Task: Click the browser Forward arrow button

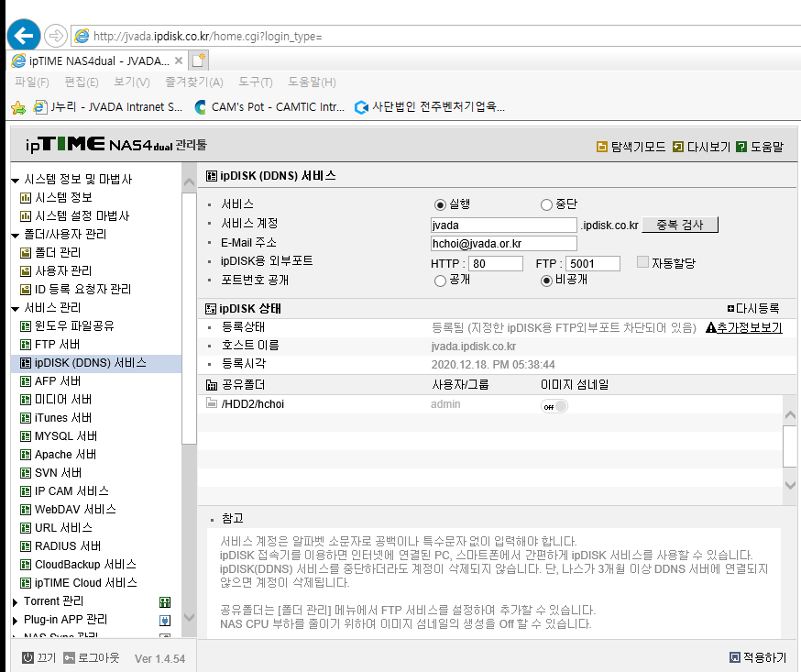Action: [55, 36]
